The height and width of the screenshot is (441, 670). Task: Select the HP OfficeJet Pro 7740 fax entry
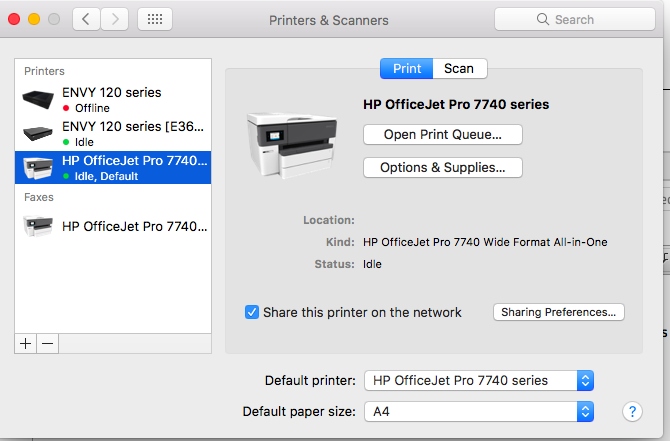click(112, 227)
